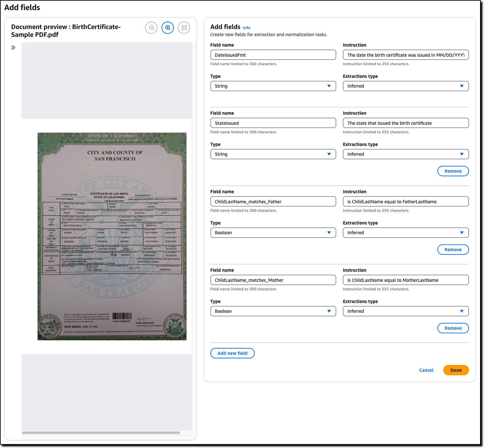Open Boolean Type dropdown for ChildLastName_matches_Mother

(x=273, y=311)
